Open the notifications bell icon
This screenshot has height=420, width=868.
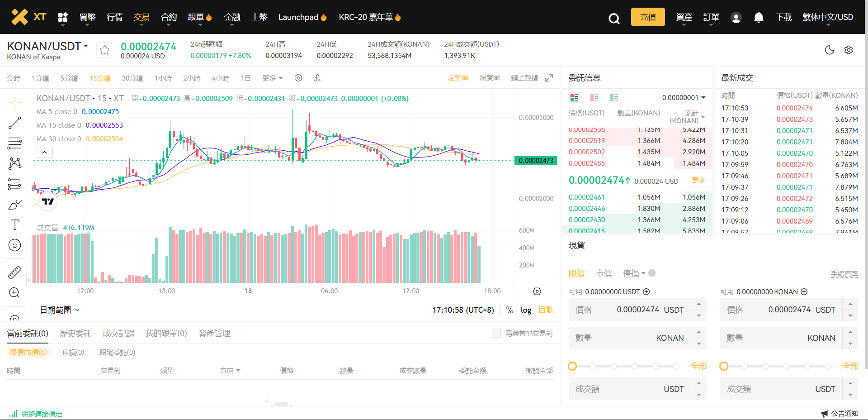tap(759, 17)
